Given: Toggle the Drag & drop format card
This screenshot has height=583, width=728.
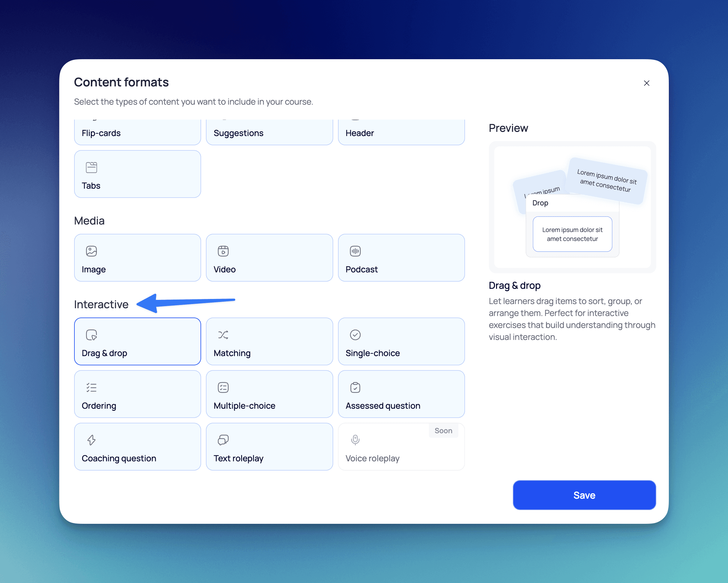Looking at the screenshot, I should point(137,341).
